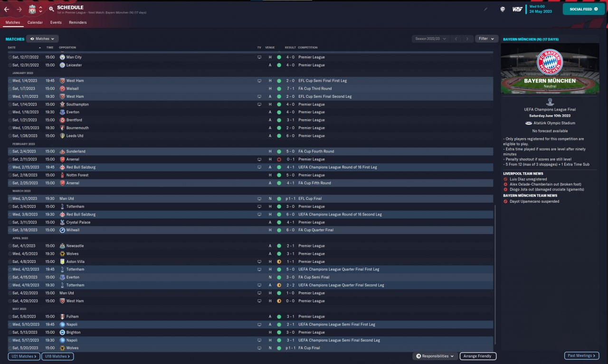The width and height of the screenshot is (608, 364).
Task: Tick the row selector for Sat, 5/13/2023 Brighton
Action: (10, 332)
